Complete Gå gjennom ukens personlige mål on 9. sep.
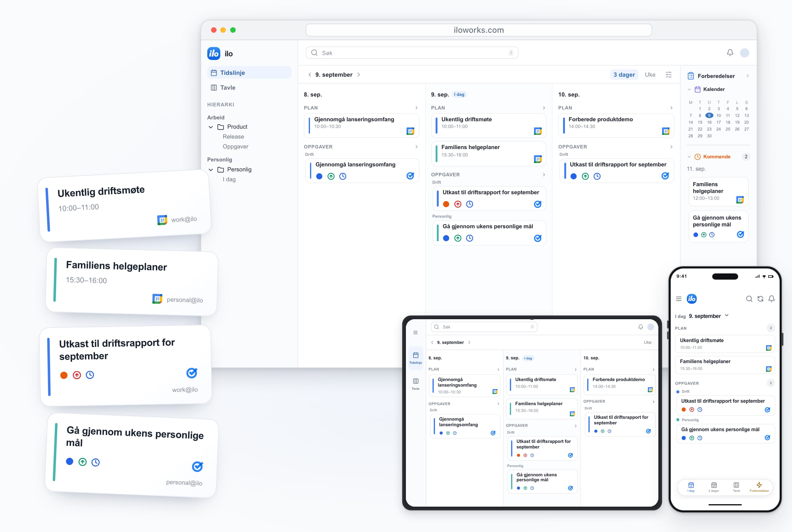The width and height of the screenshot is (792, 532). (537, 238)
